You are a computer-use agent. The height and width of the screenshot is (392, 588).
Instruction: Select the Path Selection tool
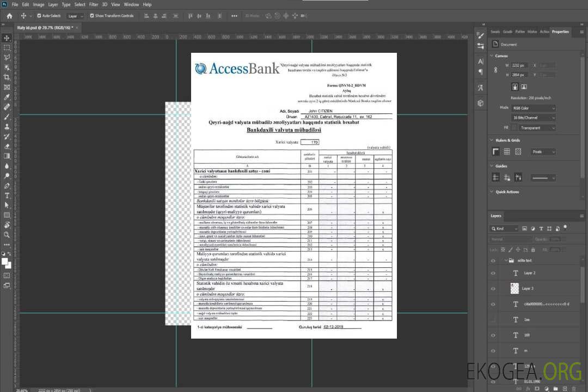click(x=7, y=205)
